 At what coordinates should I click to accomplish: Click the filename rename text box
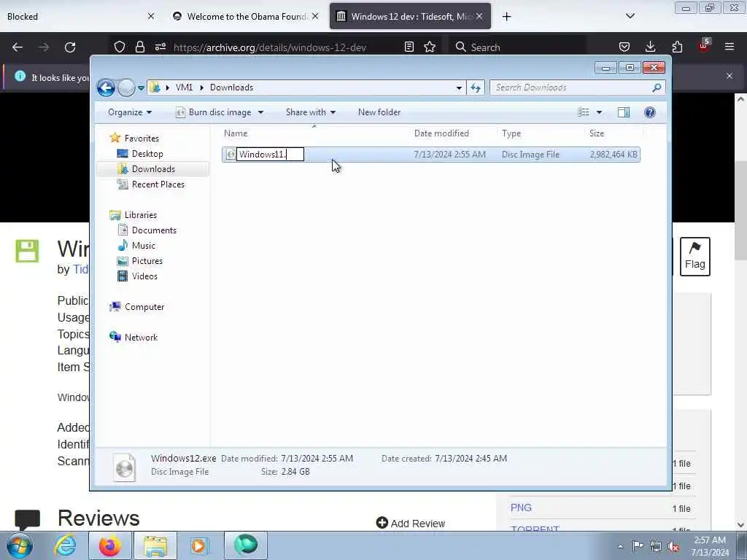tap(270, 155)
